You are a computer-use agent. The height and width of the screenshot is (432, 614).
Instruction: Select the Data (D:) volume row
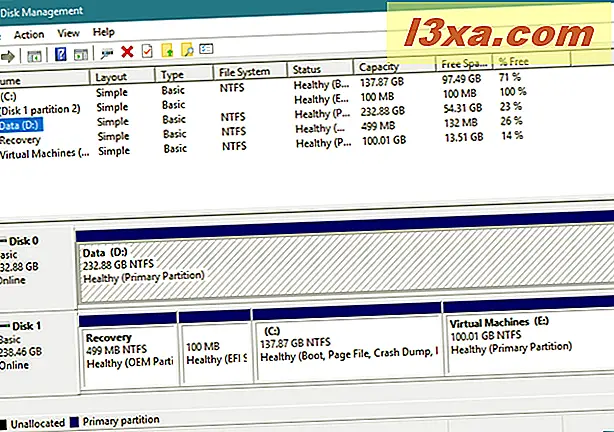263,116
